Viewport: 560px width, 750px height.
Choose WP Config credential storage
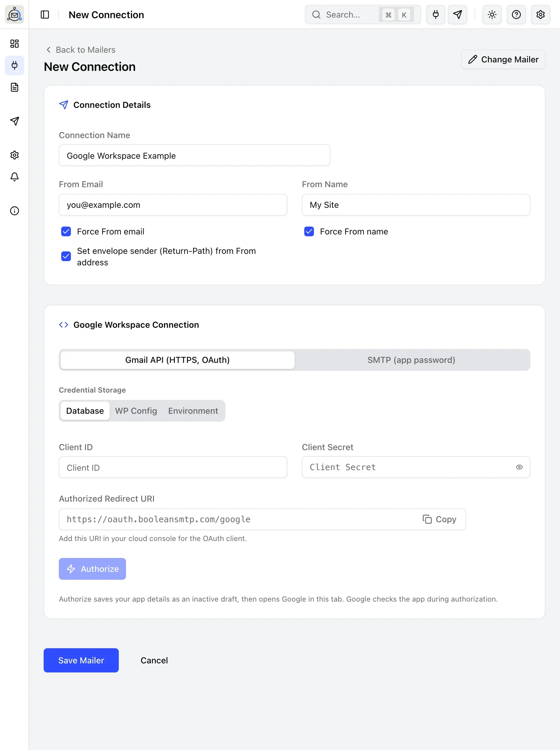[x=136, y=411]
